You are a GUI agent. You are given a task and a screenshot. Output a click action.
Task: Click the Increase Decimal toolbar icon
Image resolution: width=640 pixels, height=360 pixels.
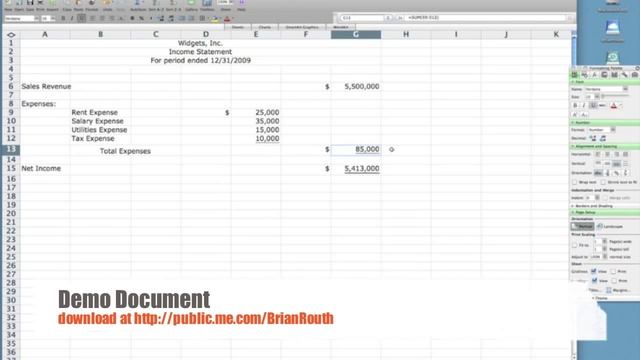click(162, 18)
